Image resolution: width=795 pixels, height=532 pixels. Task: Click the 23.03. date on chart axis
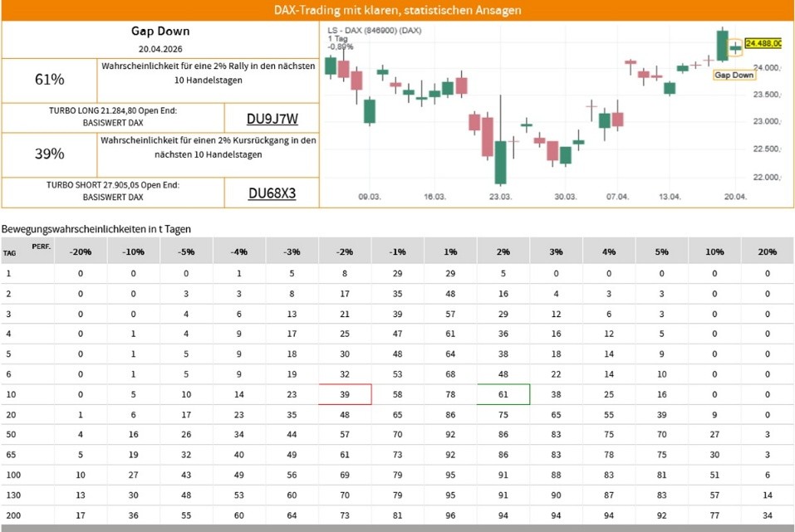[x=500, y=197]
